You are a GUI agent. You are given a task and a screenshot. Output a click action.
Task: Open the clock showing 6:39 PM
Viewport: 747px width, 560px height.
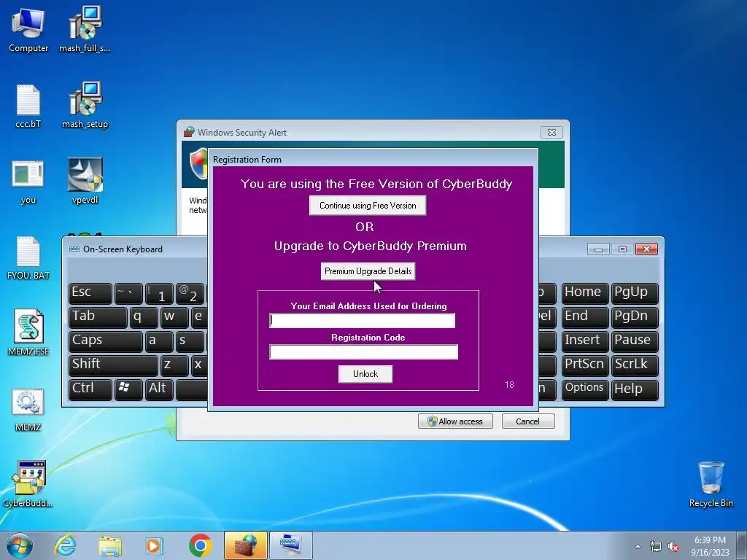coord(710,545)
